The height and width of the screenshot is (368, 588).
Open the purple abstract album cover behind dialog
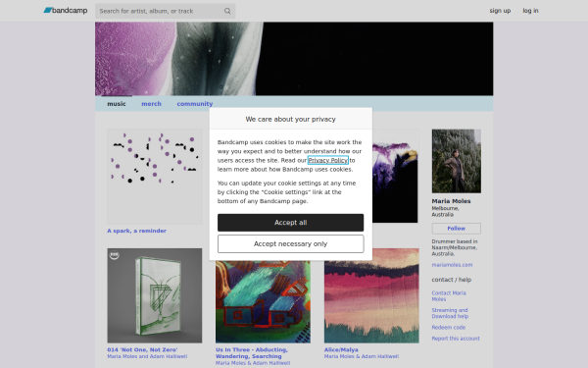pyautogui.click(x=396, y=177)
